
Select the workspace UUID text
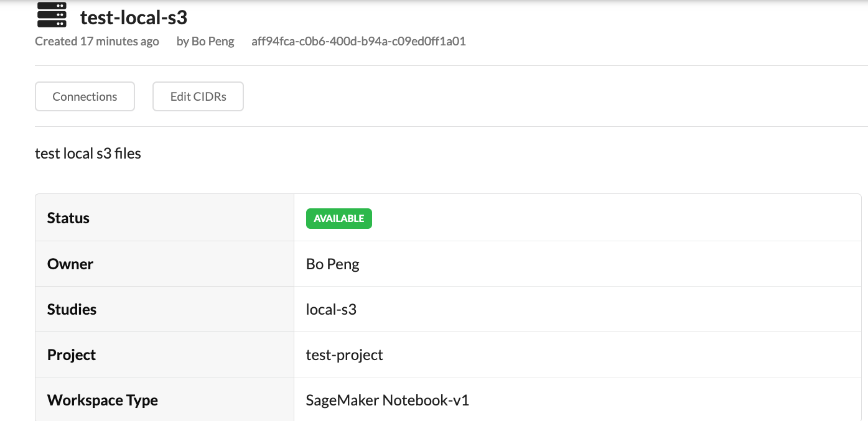[357, 41]
